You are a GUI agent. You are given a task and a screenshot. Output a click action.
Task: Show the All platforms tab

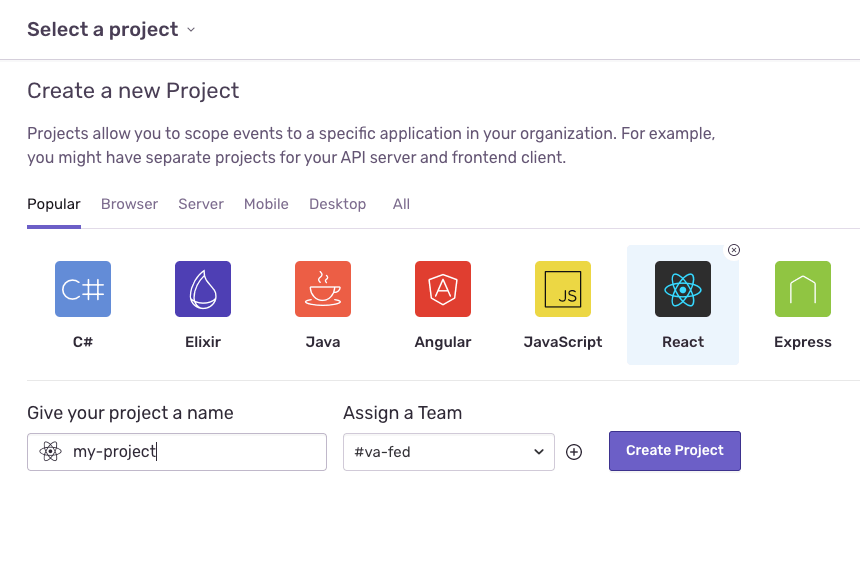[401, 204]
